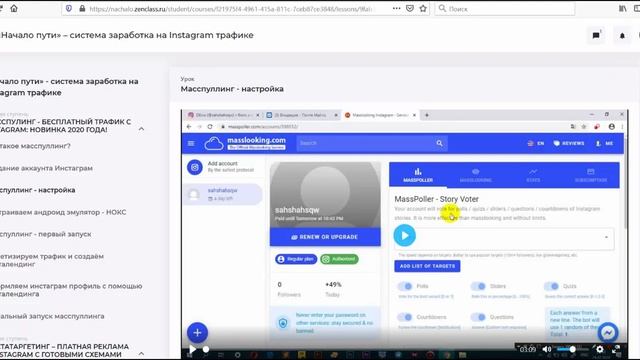640x360 pixels.
Task: Open lesson Масспуллинг - первый запуск
Action: [x=45, y=234]
